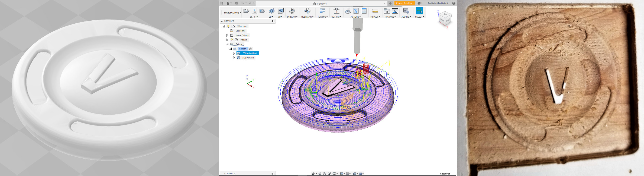Image resolution: width=644 pixels, height=176 pixels.
Task: Open the MULTI-AXIS menu
Action: 307,17
